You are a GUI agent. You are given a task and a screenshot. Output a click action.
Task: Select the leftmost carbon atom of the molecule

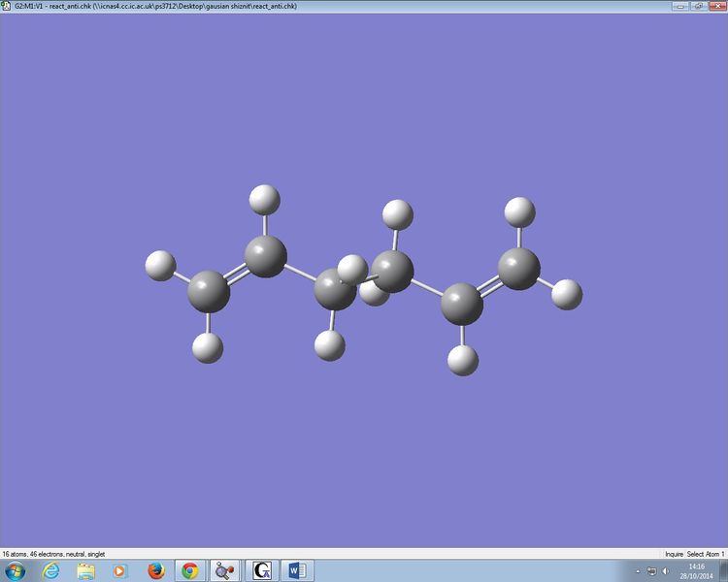click(209, 292)
